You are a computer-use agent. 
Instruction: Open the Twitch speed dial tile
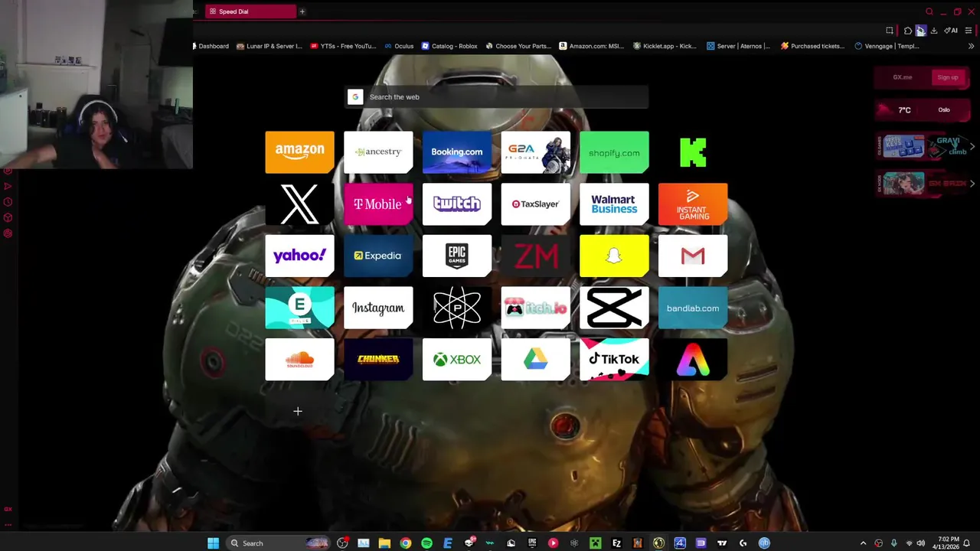[x=456, y=204]
